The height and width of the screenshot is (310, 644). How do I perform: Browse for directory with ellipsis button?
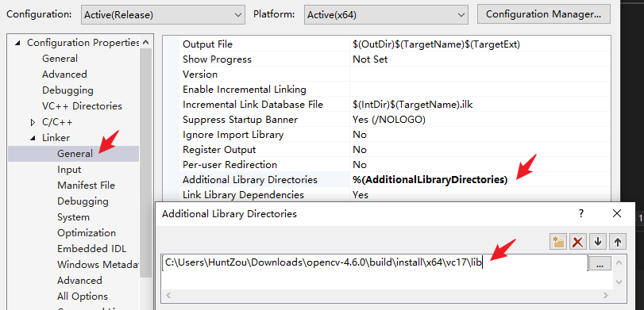click(600, 264)
